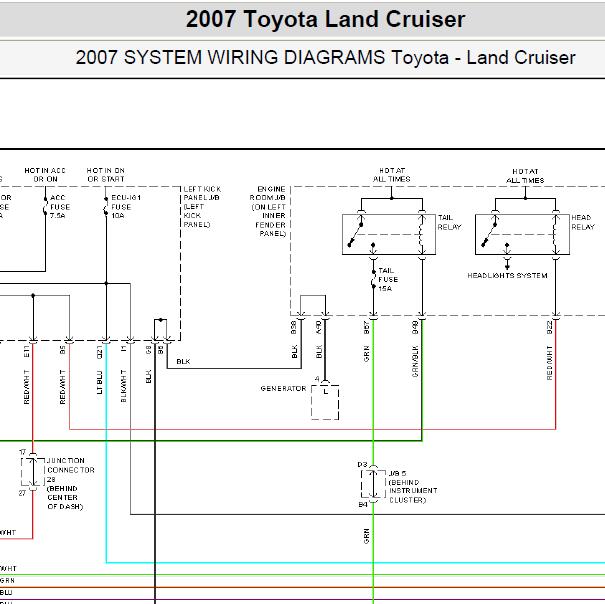Image resolution: width=605 pixels, height=604 pixels.
Task: Select pin "B4" below J/B 5
Action: [x=363, y=504]
